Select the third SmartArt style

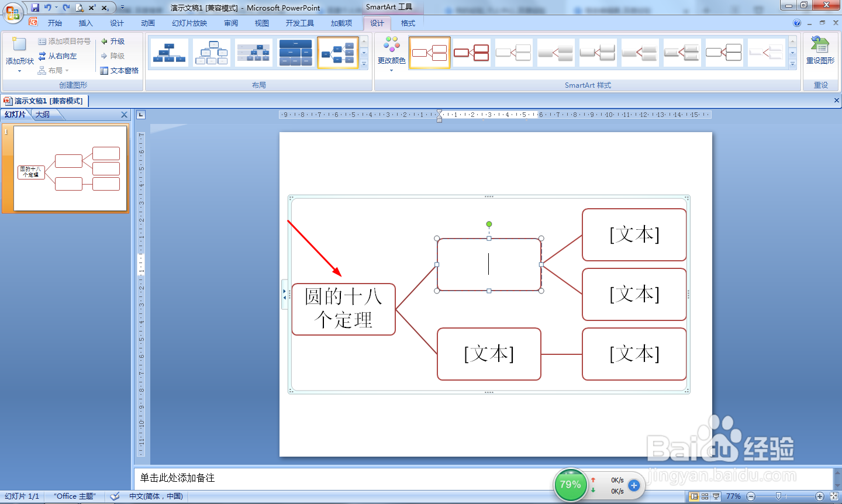513,53
